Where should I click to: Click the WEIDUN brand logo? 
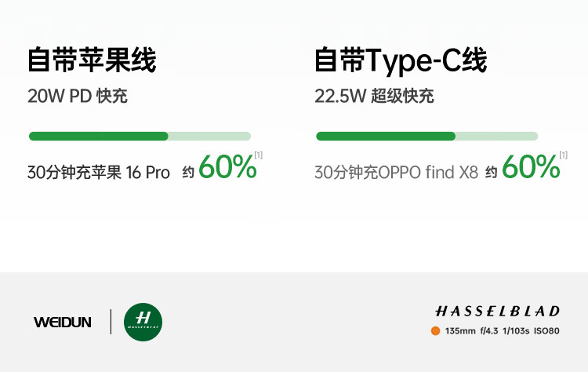click(x=63, y=322)
